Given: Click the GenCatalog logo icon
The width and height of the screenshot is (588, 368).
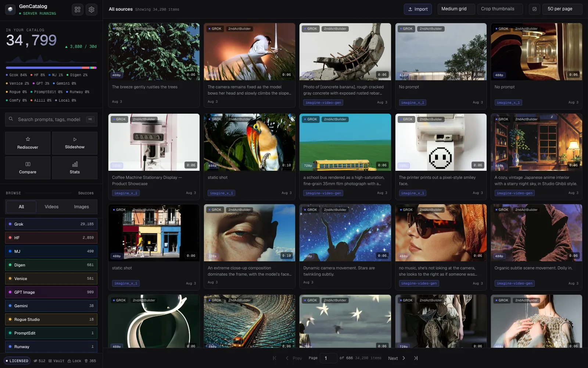Looking at the screenshot, I should [10, 10].
